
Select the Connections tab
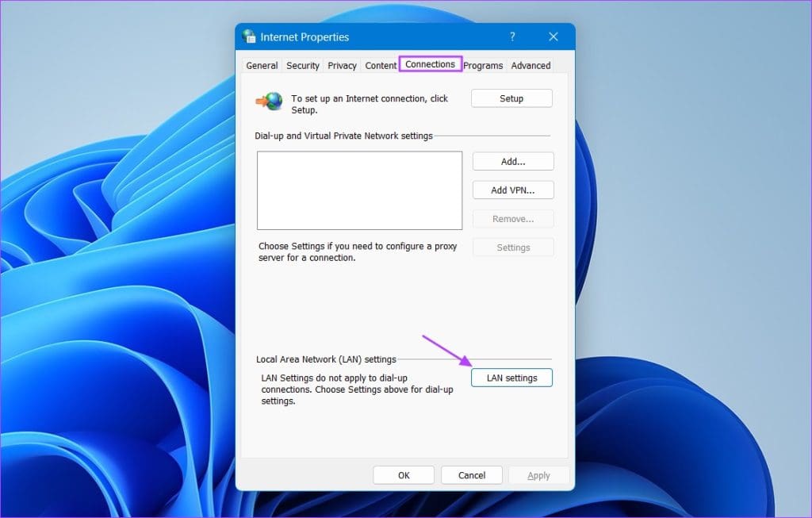[430, 64]
